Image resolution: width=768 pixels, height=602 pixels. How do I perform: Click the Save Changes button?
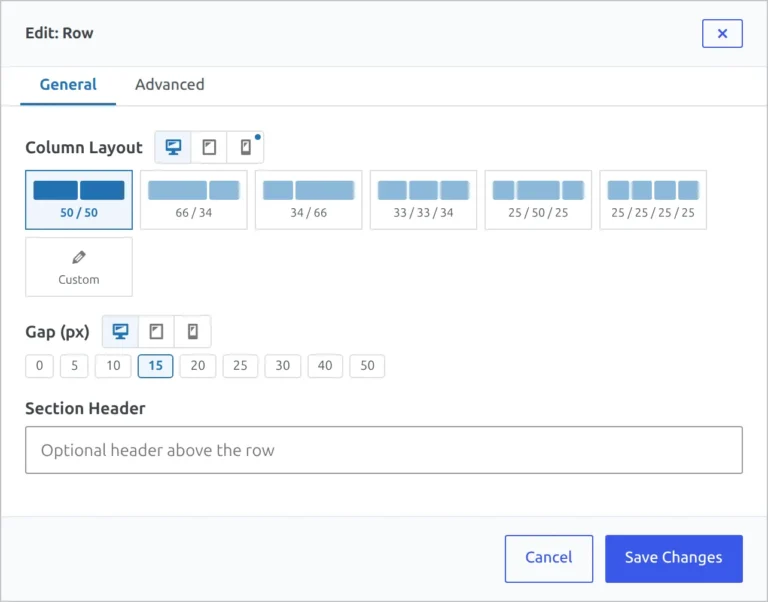pyautogui.click(x=673, y=558)
